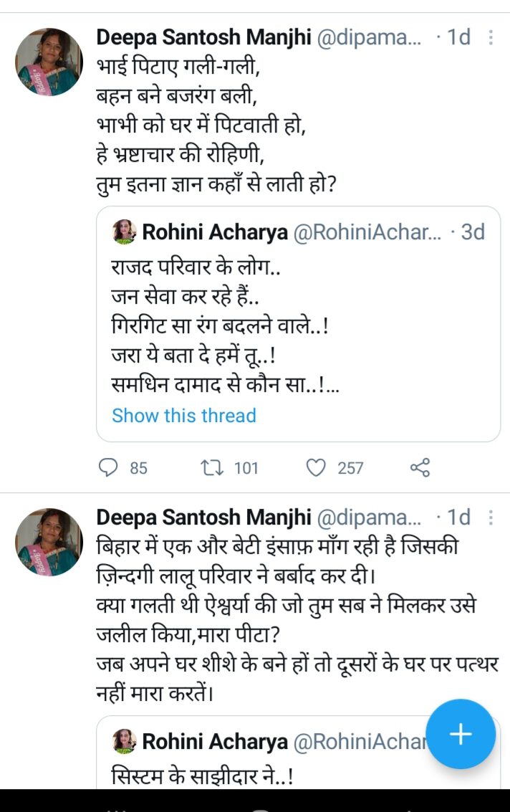Reply to the first tweet via comment icon

pos(107,468)
